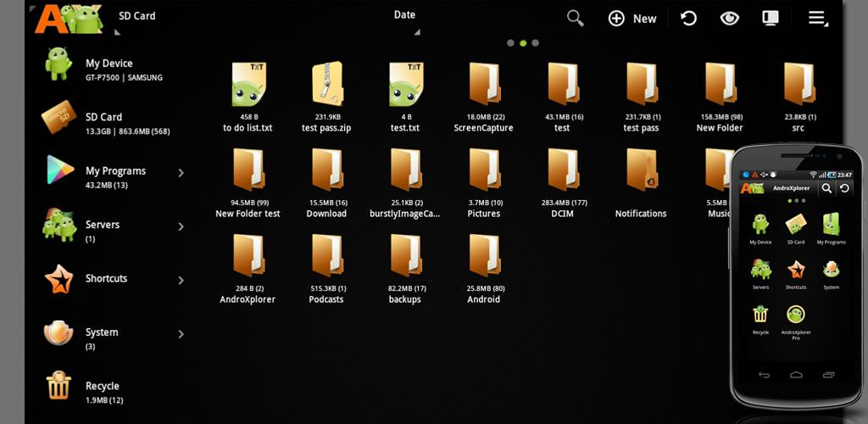
Task: Select the first page indicator dot
Action: (510, 43)
